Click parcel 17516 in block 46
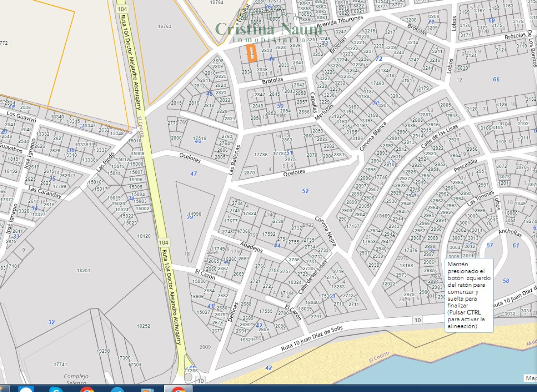Screen dimensions: 537x392 pyautogui.click(x=200, y=138)
